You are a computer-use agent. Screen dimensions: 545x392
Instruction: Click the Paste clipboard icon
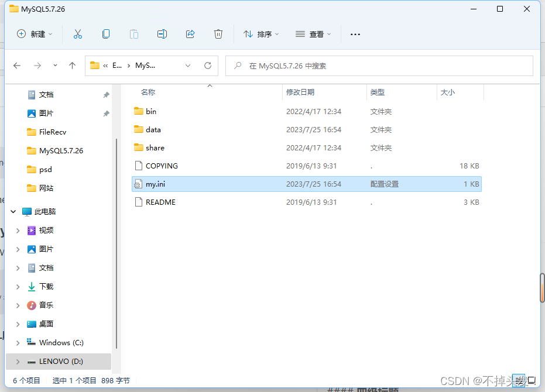(134, 34)
